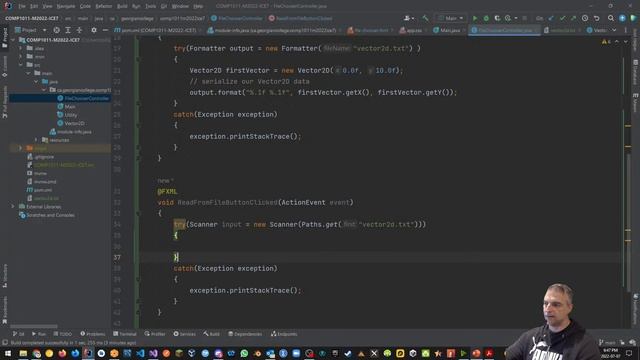The width and height of the screenshot is (640, 360).
Task: Open profiler run icon in toolbar
Action: point(508,18)
